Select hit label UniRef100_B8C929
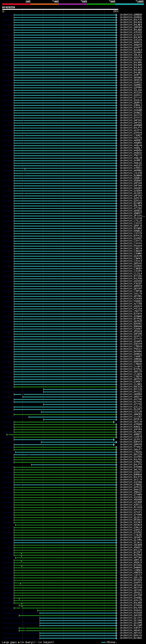The width and height of the screenshot is (146, 644). (x=131, y=387)
